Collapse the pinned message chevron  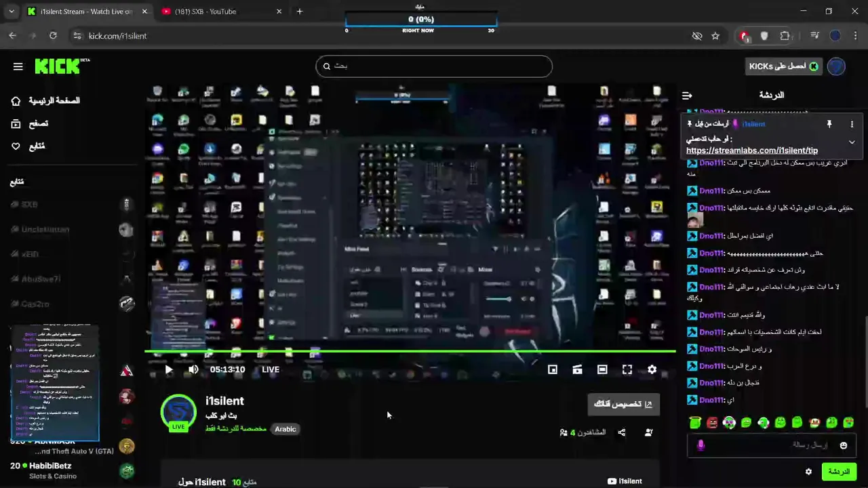click(852, 142)
